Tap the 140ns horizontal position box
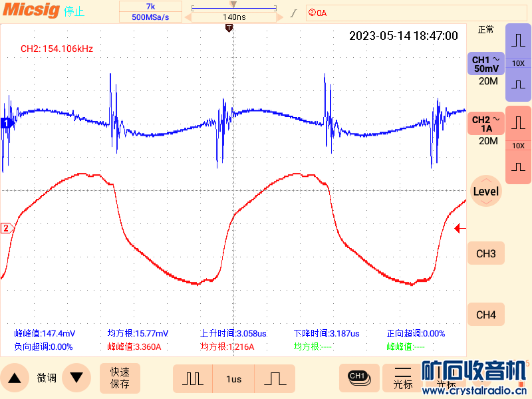The image size is (532, 399). (x=234, y=17)
